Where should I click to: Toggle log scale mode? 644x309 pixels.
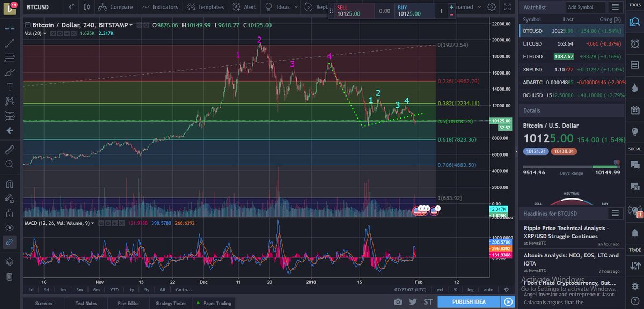471,290
